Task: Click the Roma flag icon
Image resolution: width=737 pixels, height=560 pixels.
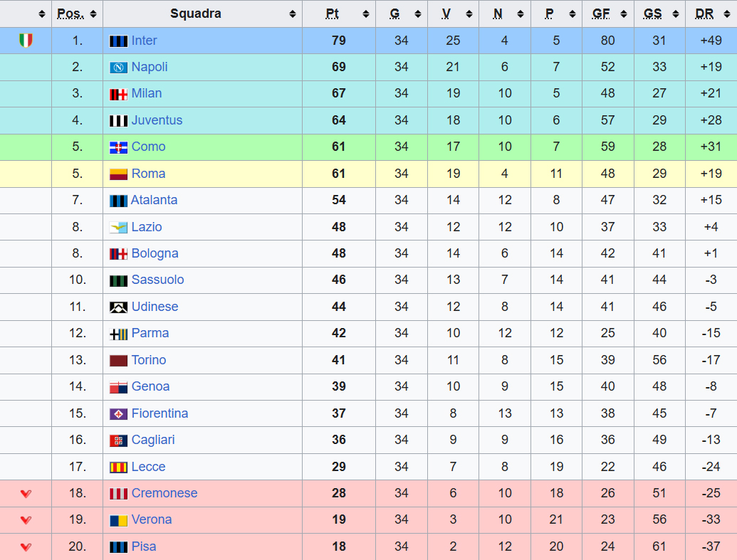Action: (118, 174)
